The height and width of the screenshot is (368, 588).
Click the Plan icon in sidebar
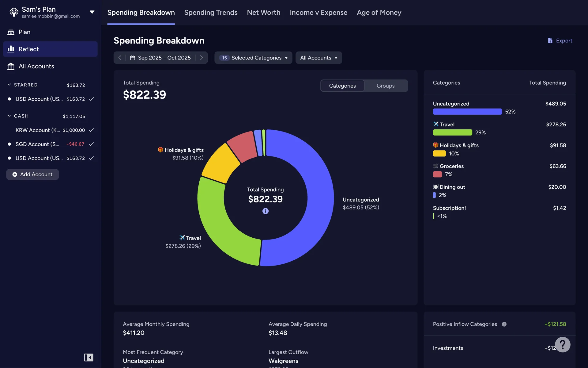click(x=11, y=32)
